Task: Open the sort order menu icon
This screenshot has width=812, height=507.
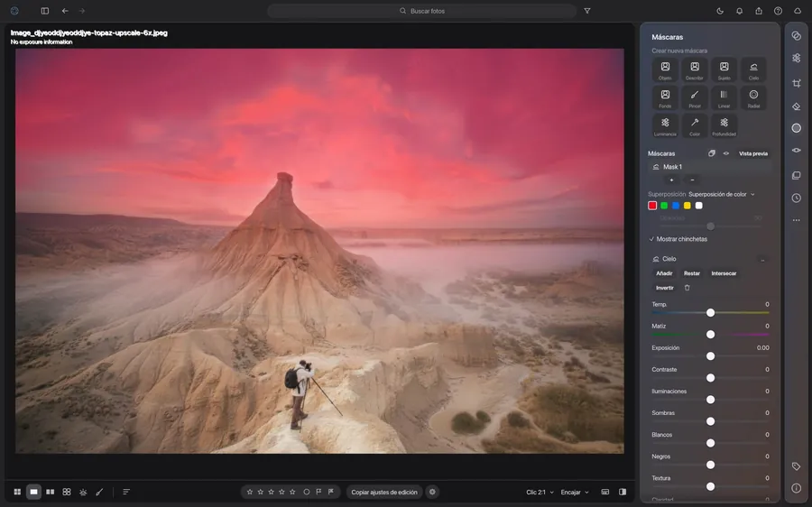Action: (x=126, y=492)
